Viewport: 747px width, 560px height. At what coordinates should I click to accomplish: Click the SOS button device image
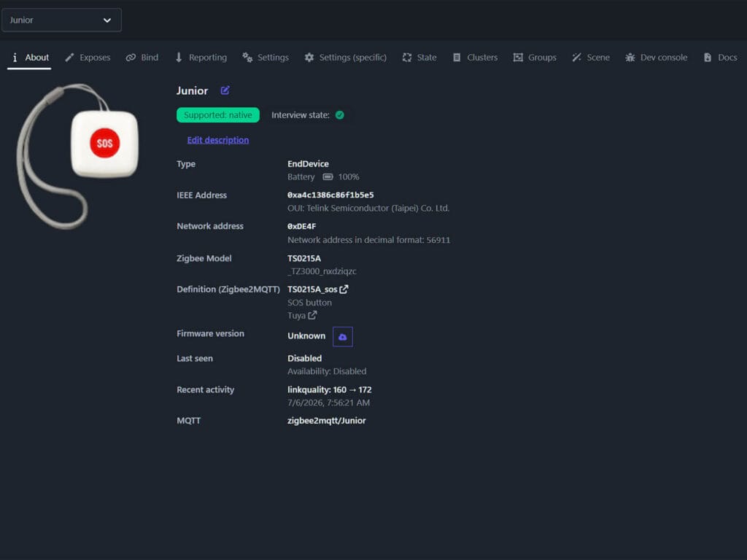coord(79,156)
